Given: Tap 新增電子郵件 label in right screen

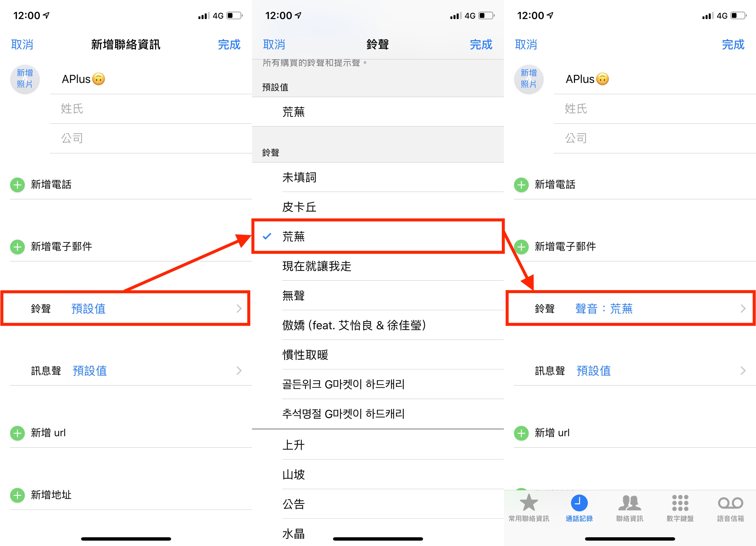Looking at the screenshot, I should [565, 247].
